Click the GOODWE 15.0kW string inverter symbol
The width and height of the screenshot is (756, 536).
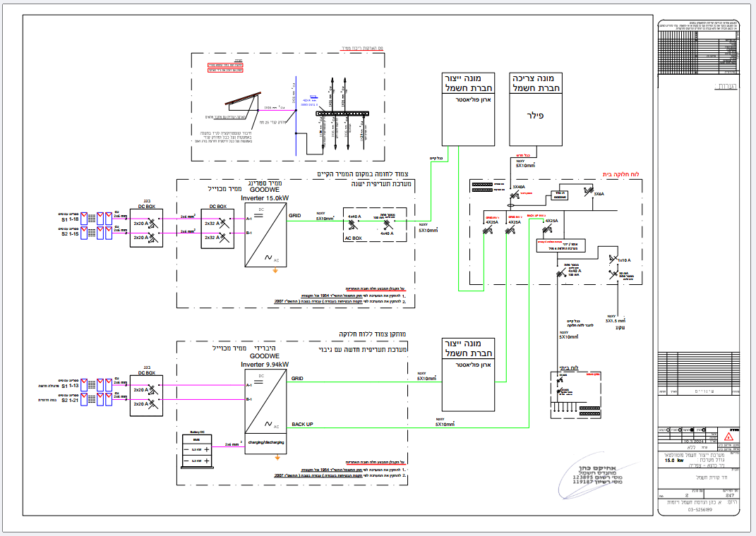pyautogui.click(x=266, y=236)
